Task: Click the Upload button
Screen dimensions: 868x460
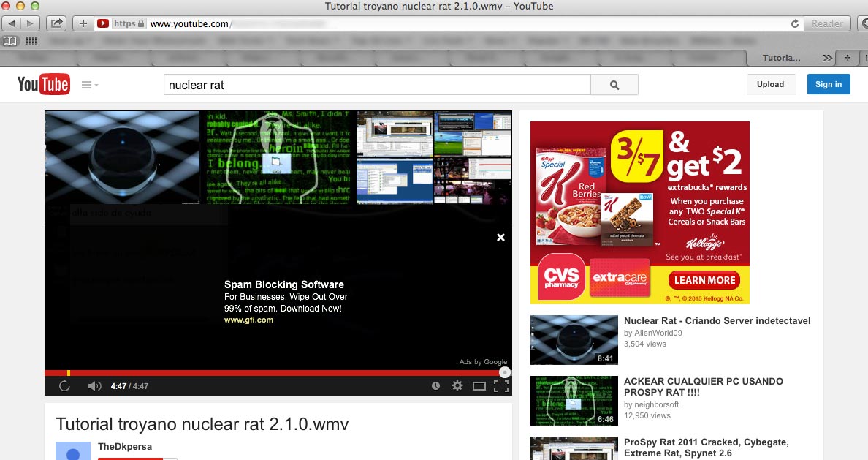Action: (x=770, y=84)
